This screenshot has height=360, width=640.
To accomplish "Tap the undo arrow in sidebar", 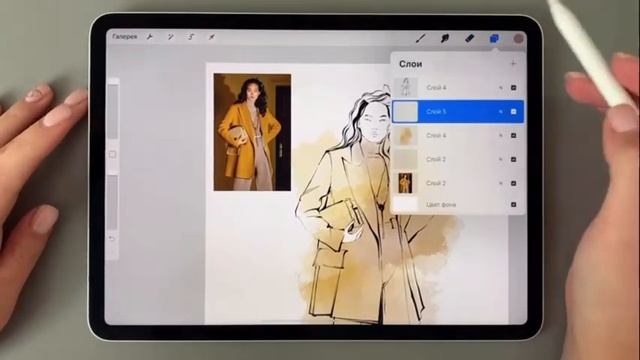I will point(112,238).
